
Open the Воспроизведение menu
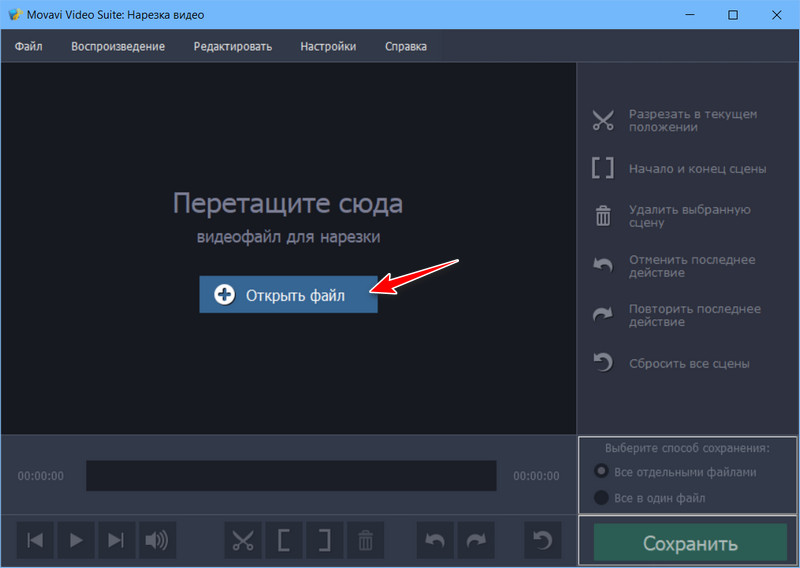coord(118,46)
